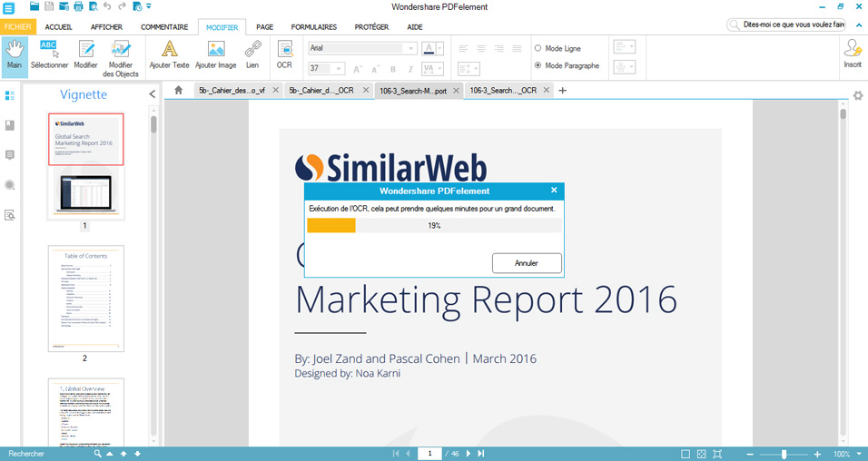
Task: Expand quick access toolbar customization arrow
Action: (x=149, y=6)
